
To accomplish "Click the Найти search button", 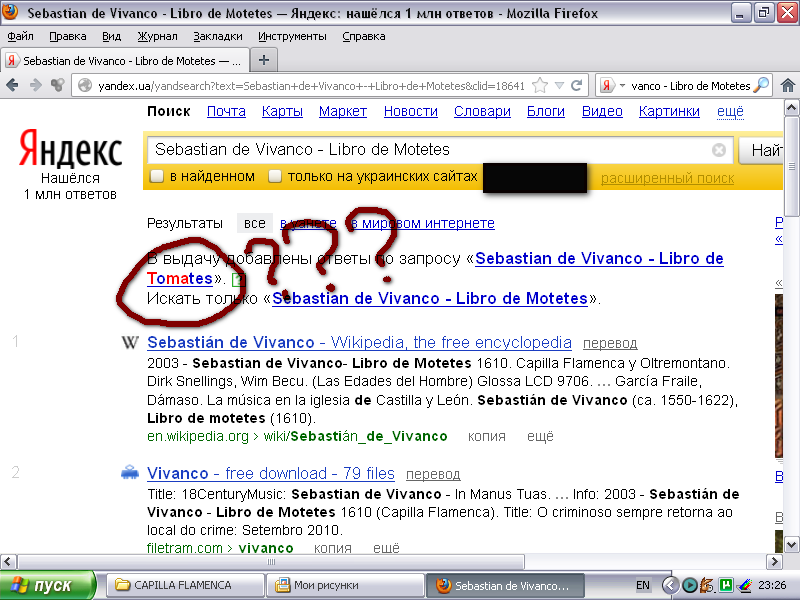I will coord(761,150).
